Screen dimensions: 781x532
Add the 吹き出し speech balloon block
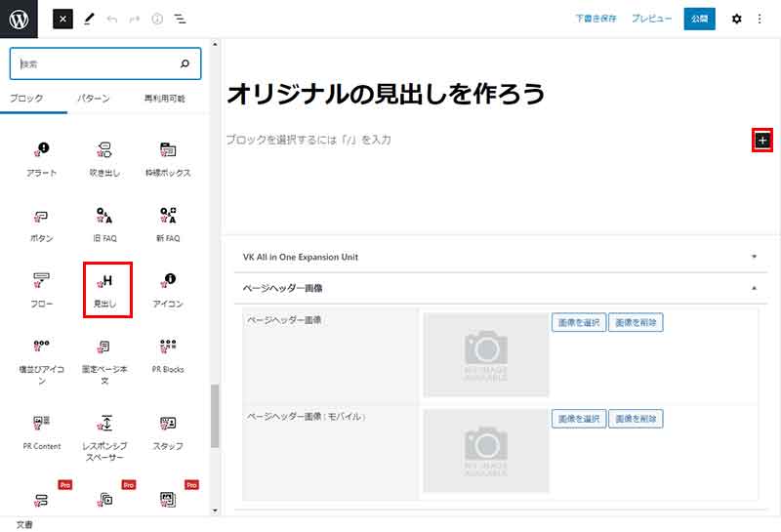coord(105,158)
